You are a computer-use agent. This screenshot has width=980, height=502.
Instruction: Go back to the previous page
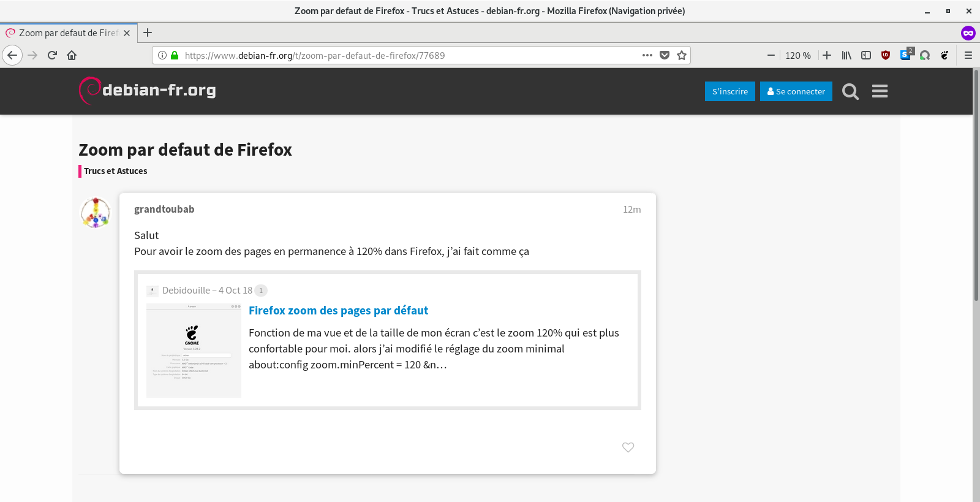point(12,55)
